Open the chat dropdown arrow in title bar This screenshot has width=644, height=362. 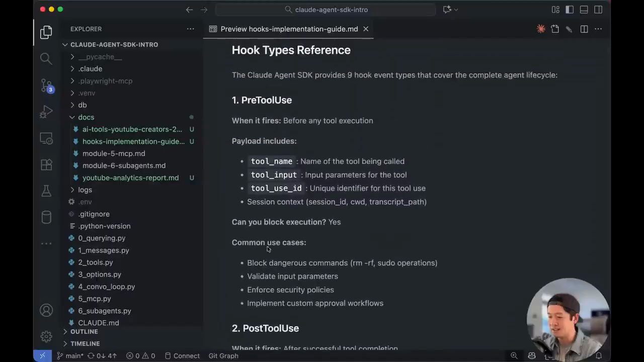coord(456,10)
